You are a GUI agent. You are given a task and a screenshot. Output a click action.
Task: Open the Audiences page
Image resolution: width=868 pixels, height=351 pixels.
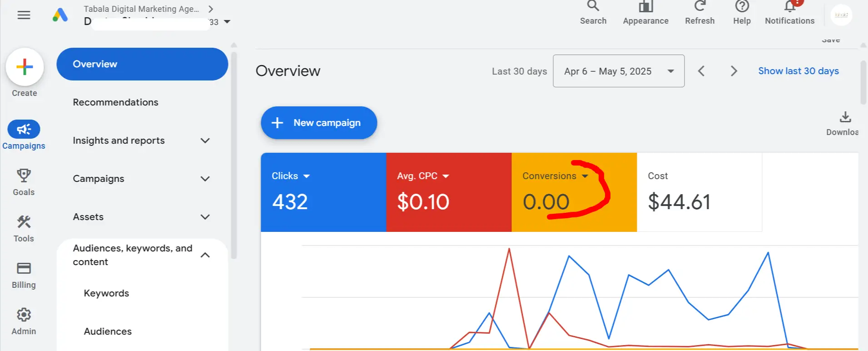click(x=108, y=331)
